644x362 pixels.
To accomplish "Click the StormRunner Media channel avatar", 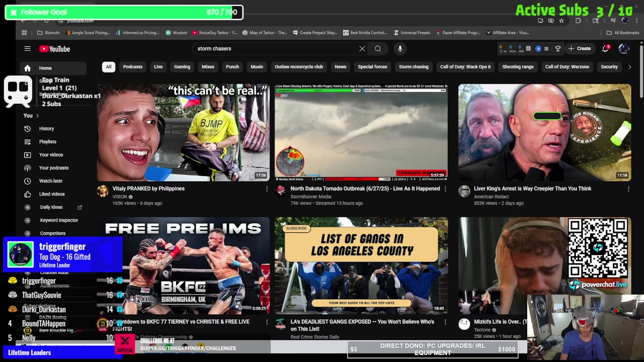I will tap(281, 191).
